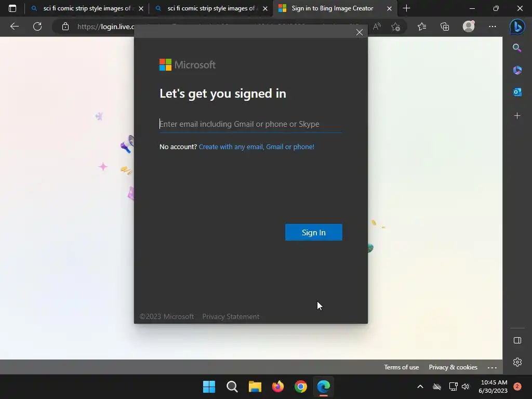Open Privacy Statement link in dialog
The image size is (532, 399).
click(231, 316)
